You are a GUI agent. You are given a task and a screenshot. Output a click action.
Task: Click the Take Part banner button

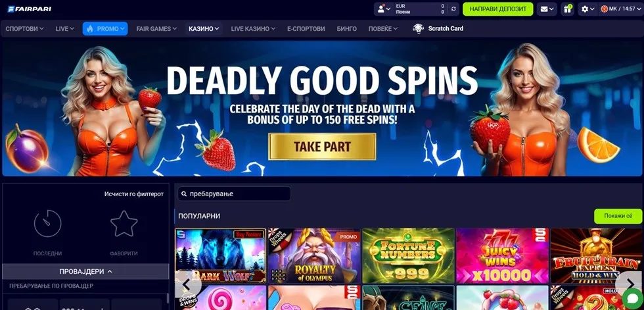click(322, 146)
